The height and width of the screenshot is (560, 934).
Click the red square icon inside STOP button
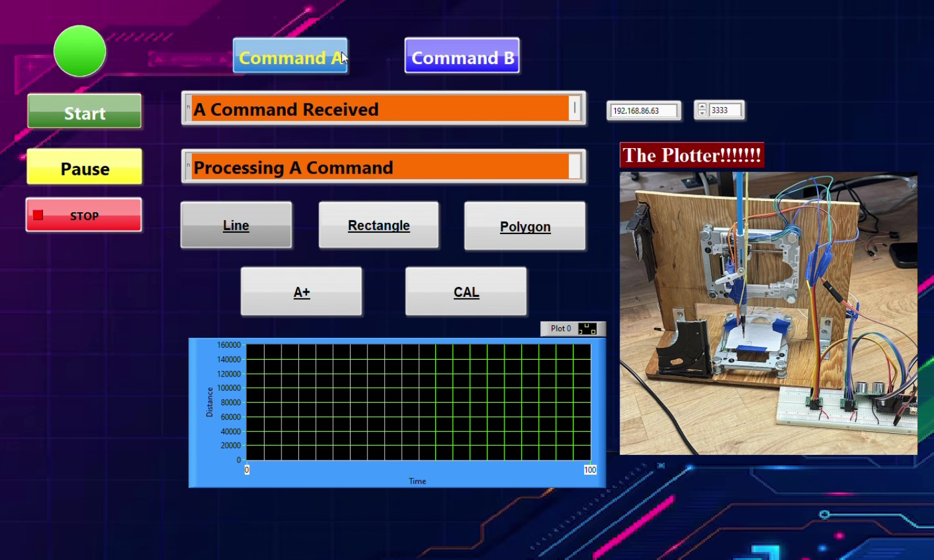pos(38,215)
